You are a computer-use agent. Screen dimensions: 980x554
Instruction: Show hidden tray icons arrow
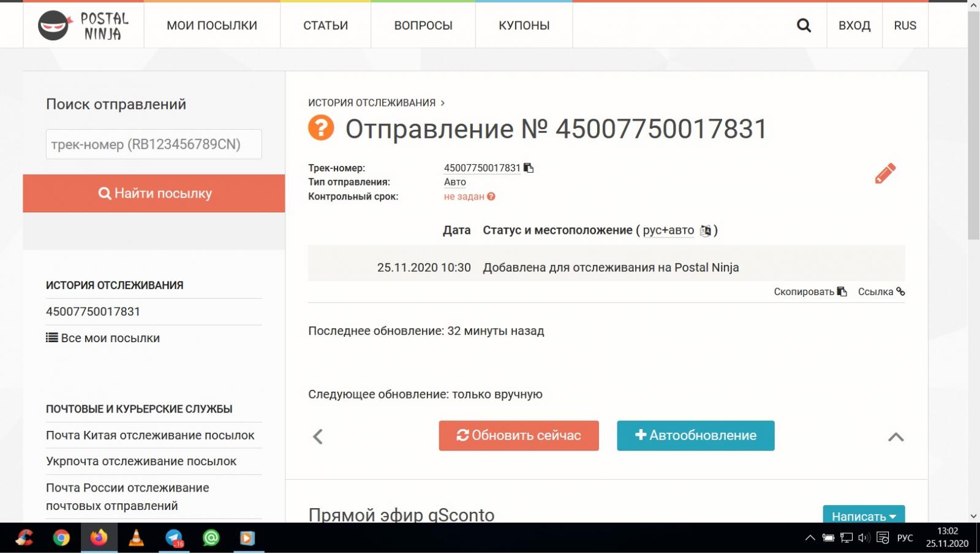point(810,538)
